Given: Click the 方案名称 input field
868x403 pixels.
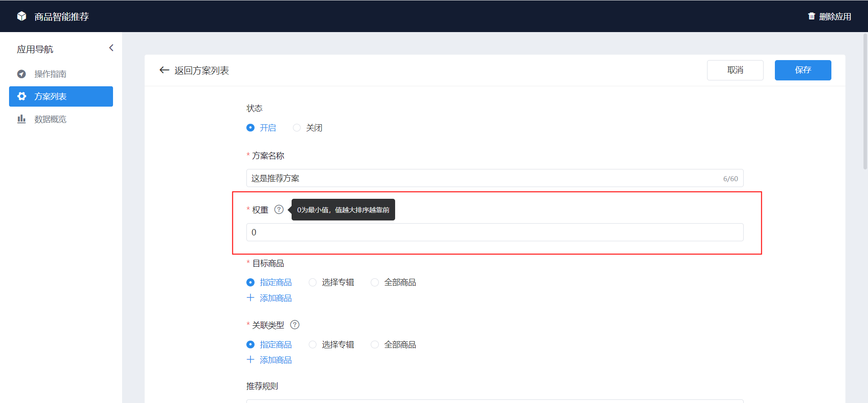Looking at the screenshot, I should coord(495,178).
